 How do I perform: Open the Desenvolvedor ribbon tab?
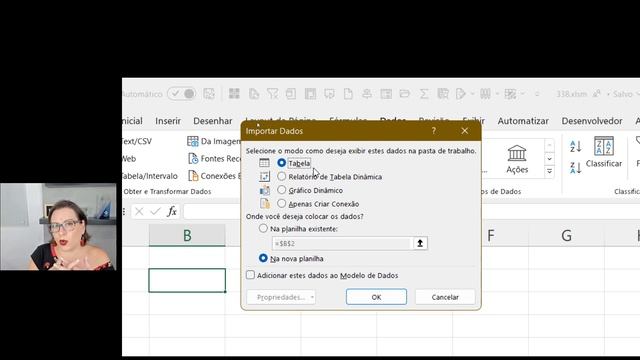592,121
